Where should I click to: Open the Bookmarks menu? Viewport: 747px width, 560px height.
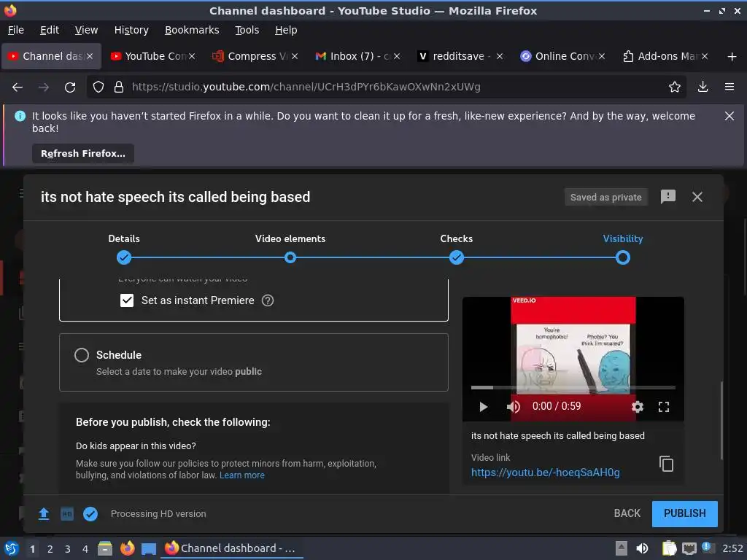(192, 30)
